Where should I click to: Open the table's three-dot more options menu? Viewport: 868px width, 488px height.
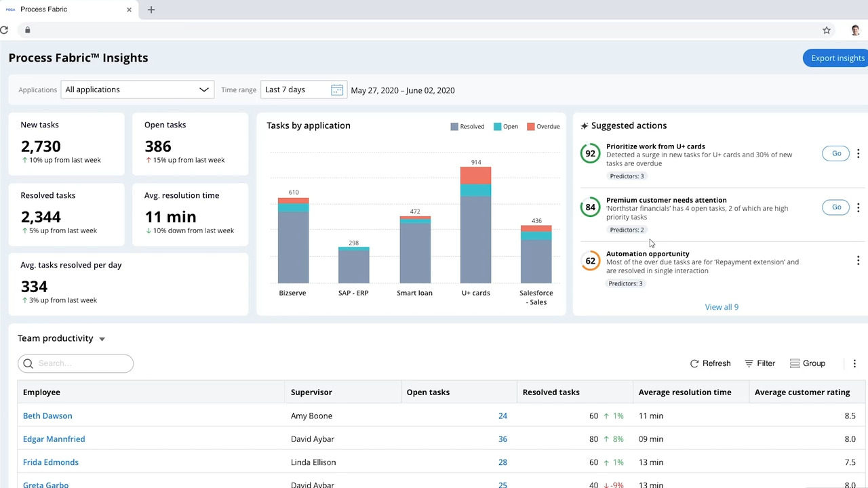pos(854,363)
